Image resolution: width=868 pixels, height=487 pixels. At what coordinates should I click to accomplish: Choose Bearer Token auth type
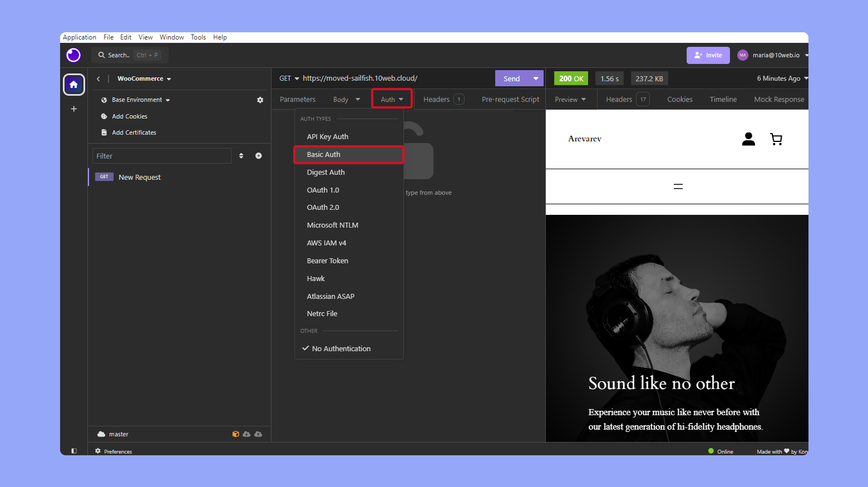327,260
